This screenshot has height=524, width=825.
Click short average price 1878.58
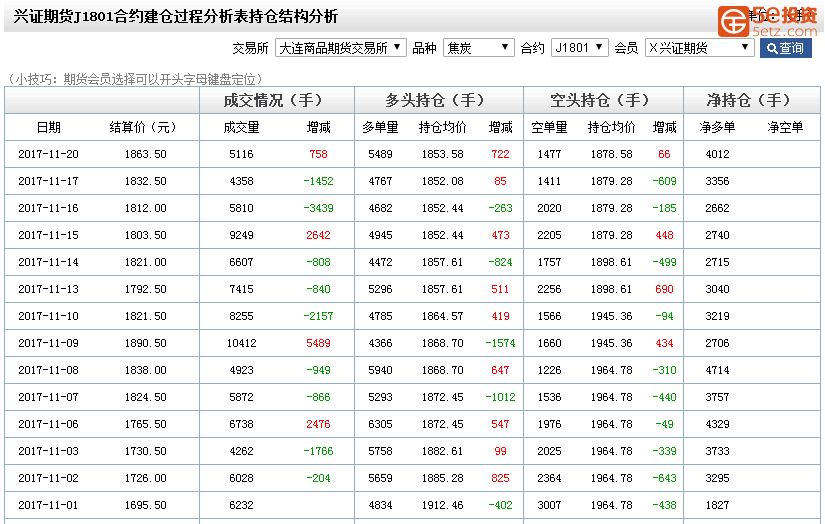(611, 154)
